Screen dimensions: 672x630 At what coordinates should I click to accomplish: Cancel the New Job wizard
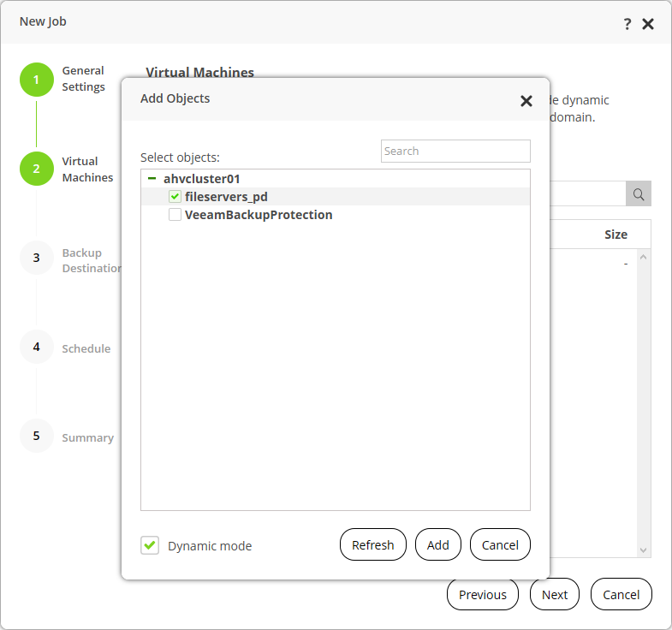pos(621,594)
